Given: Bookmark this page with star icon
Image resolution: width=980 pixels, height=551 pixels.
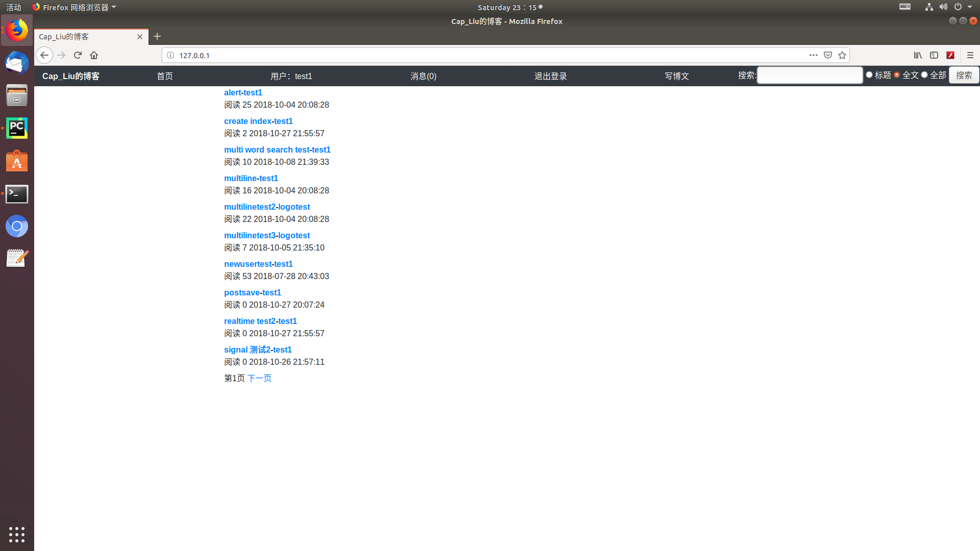Looking at the screenshot, I should pyautogui.click(x=842, y=55).
